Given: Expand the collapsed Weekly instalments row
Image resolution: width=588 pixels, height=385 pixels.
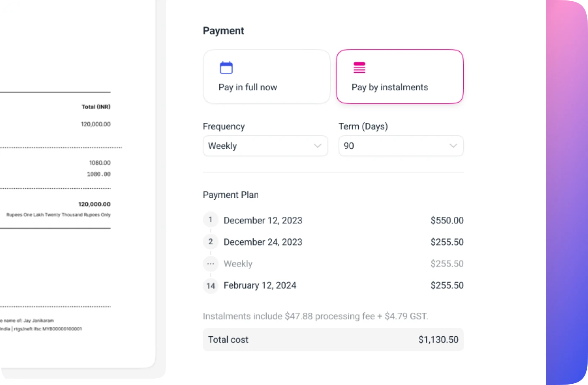Looking at the screenshot, I should 238,264.
